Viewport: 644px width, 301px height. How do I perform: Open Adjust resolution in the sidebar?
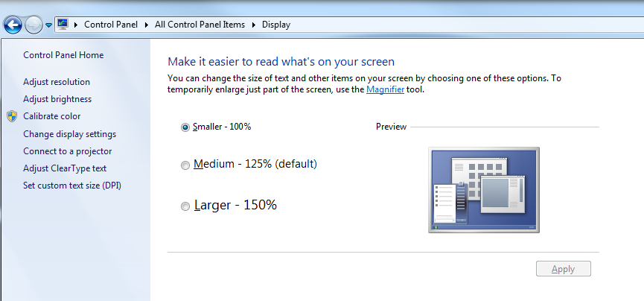coord(57,82)
